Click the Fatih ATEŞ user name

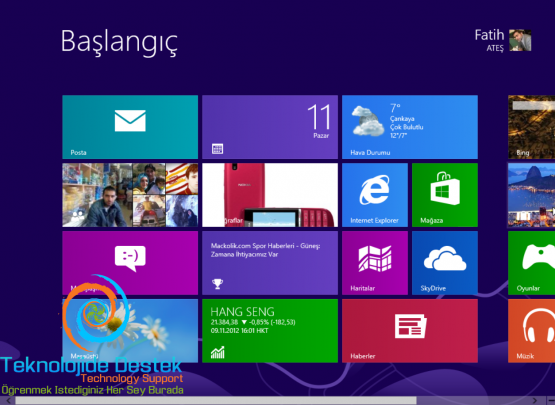[x=489, y=40]
